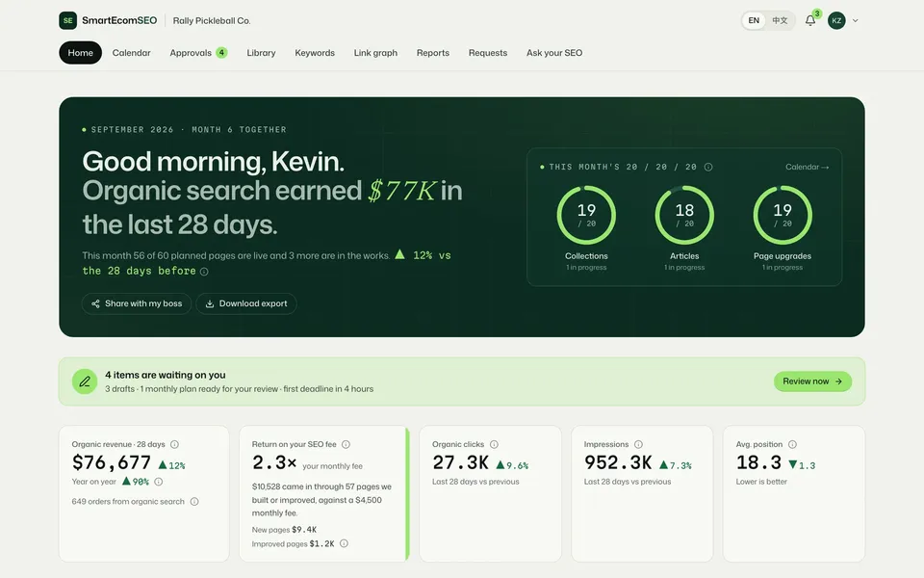Switch language to 中文
The width and height of the screenshot is (924, 578).
(x=780, y=20)
